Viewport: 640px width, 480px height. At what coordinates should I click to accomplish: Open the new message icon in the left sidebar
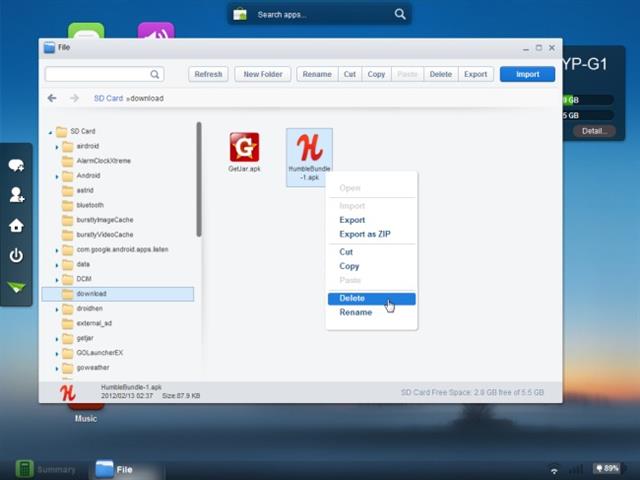[16, 166]
